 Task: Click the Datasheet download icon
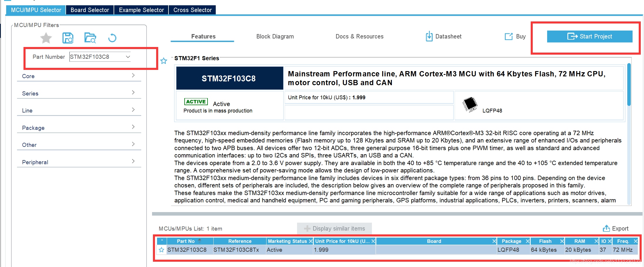point(429,36)
